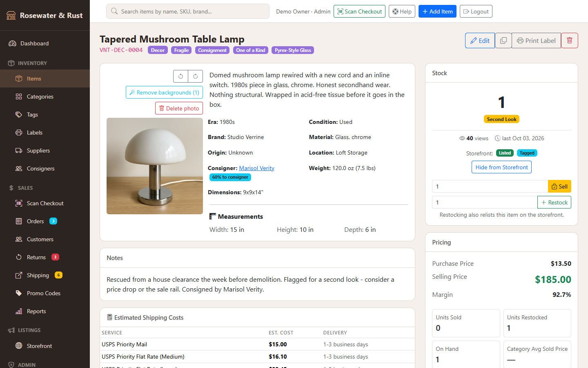Open Help

coord(402,11)
